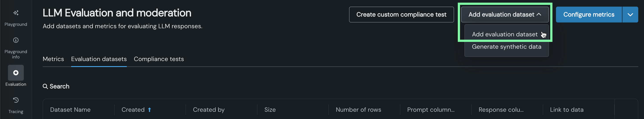Image resolution: width=644 pixels, height=119 pixels.
Task: Open the Tracing history icon
Action: click(16, 100)
